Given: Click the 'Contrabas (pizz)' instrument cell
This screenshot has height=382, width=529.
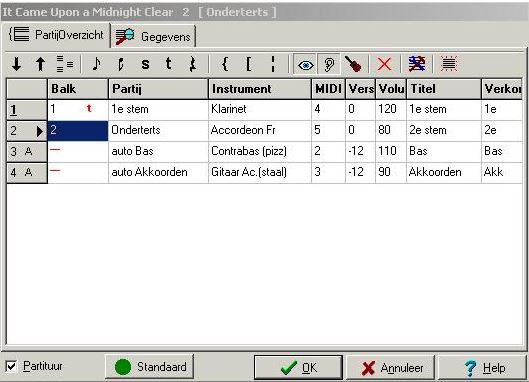Looking at the screenshot, I should tap(260, 152).
